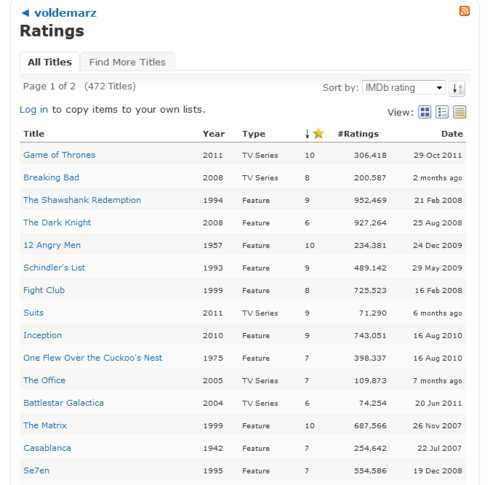Open Schindler's List title
490x485 pixels.
[x=54, y=268]
